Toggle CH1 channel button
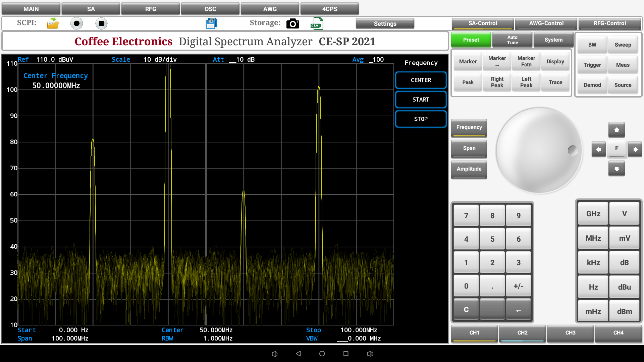The height and width of the screenshot is (362, 644). pyautogui.click(x=474, y=333)
